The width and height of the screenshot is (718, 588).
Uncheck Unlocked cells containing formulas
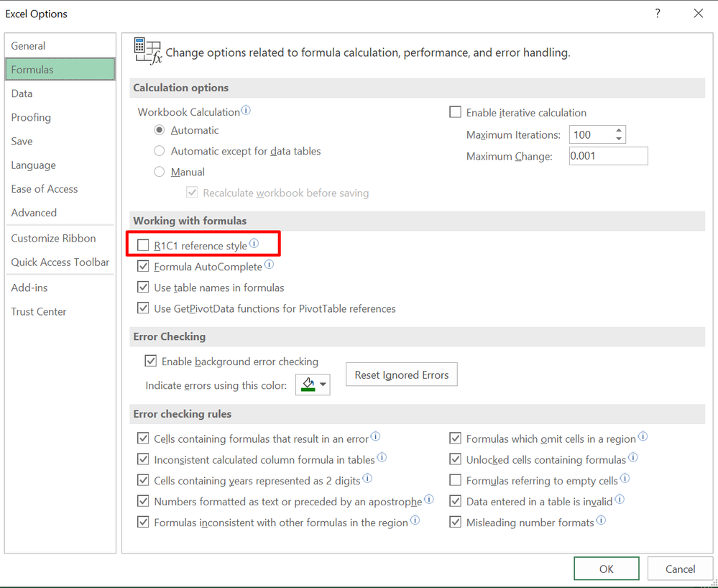point(455,459)
